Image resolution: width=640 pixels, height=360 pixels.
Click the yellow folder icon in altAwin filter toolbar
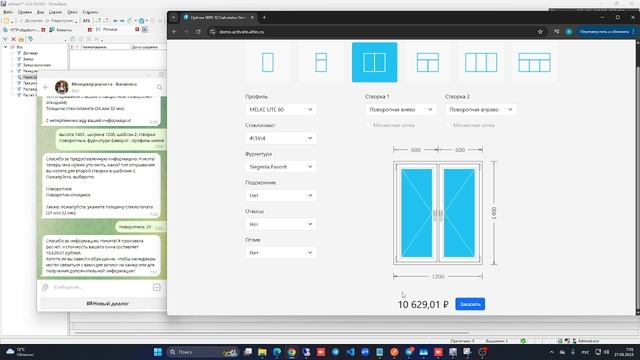[x=21, y=39]
